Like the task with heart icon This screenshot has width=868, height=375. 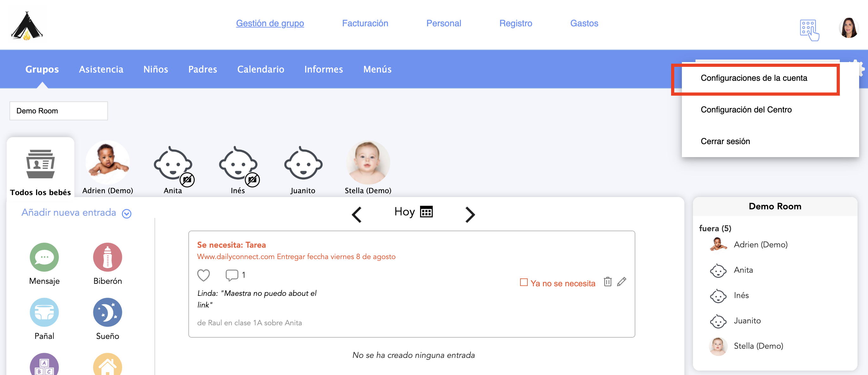click(x=204, y=275)
